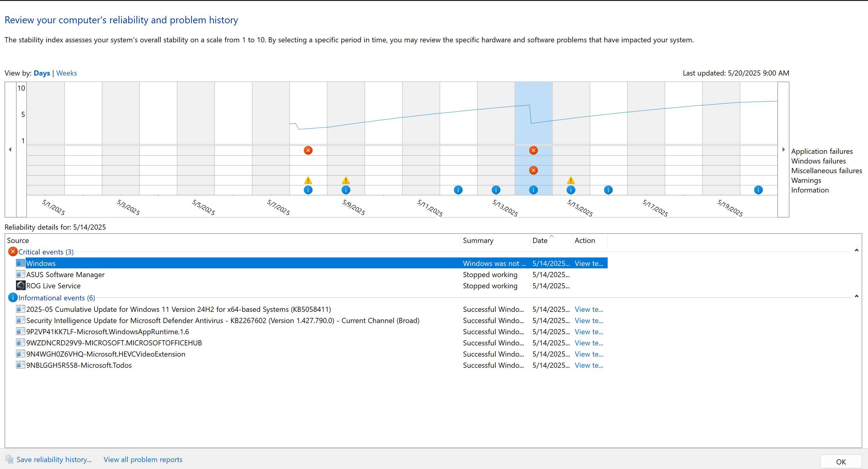View technical details for the KB5058411 update

(x=589, y=309)
